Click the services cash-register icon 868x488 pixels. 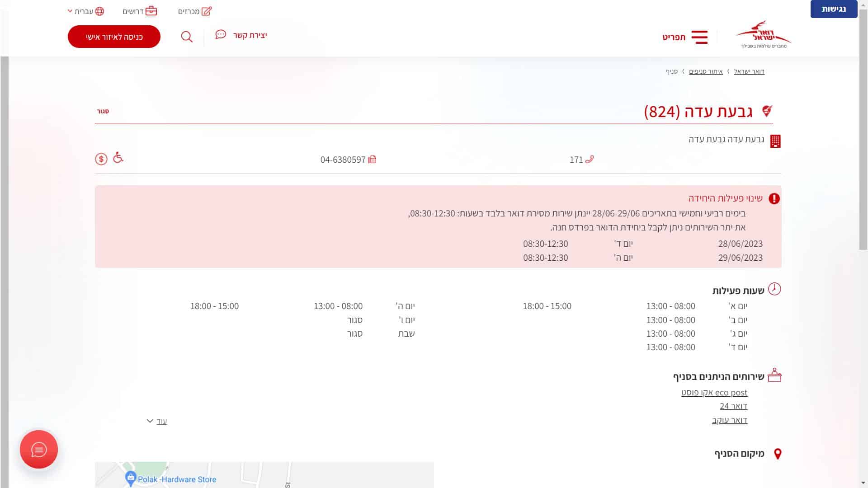click(774, 375)
